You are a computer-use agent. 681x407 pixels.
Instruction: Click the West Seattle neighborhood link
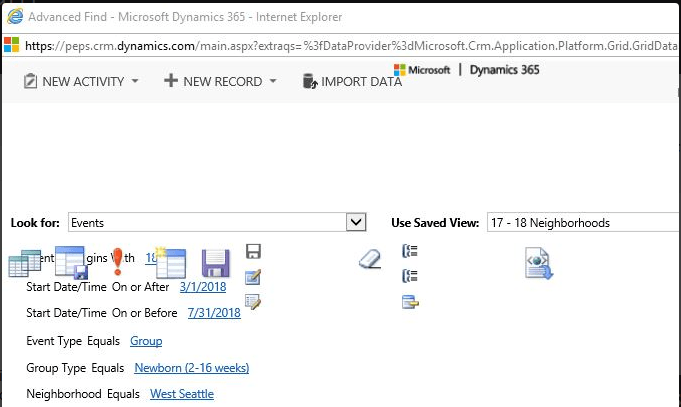(x=182, y=394)
